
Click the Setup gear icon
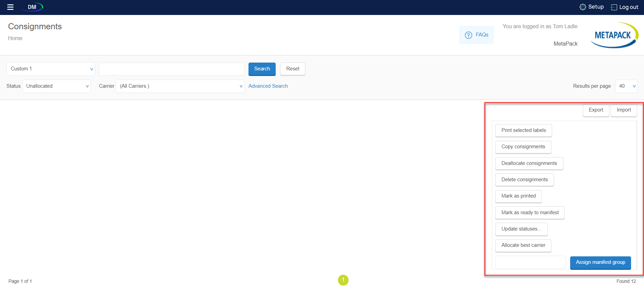[583, 7]
